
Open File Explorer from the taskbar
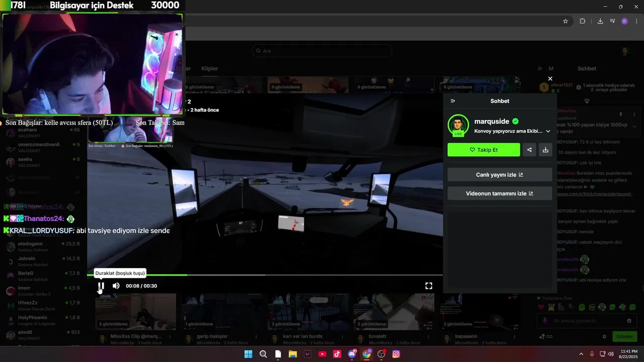point(293,354)
